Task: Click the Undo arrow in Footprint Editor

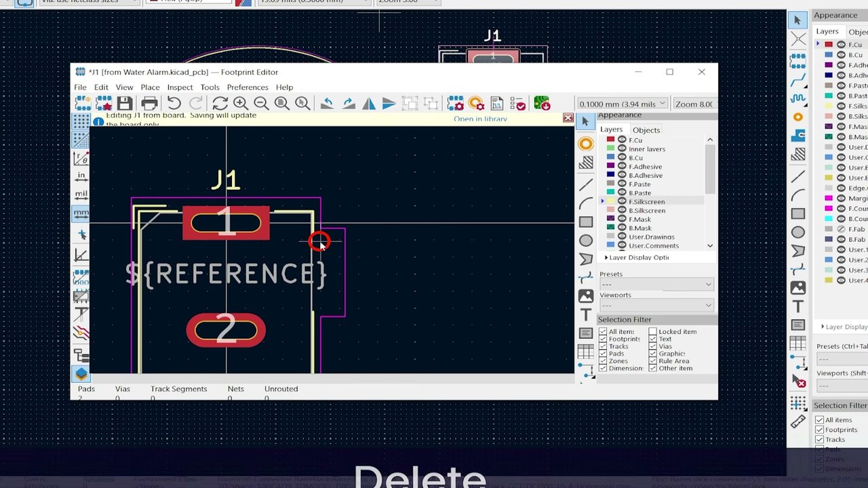Action: pos(174,103)
